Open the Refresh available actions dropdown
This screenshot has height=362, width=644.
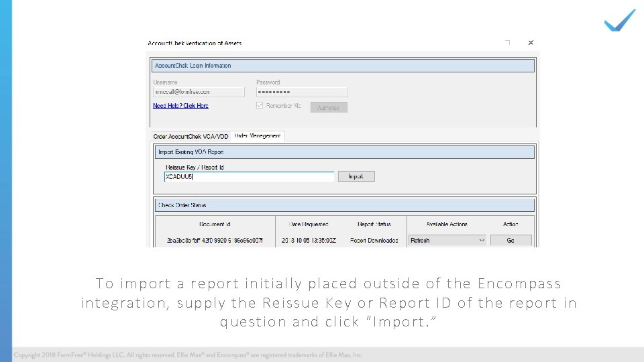[447, 241]
